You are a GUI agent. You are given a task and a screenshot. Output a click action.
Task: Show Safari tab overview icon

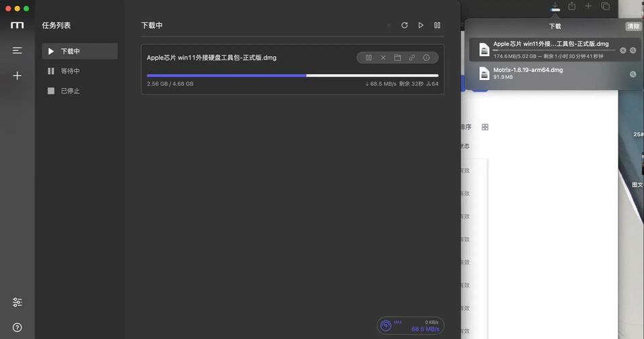coord(605,6)
